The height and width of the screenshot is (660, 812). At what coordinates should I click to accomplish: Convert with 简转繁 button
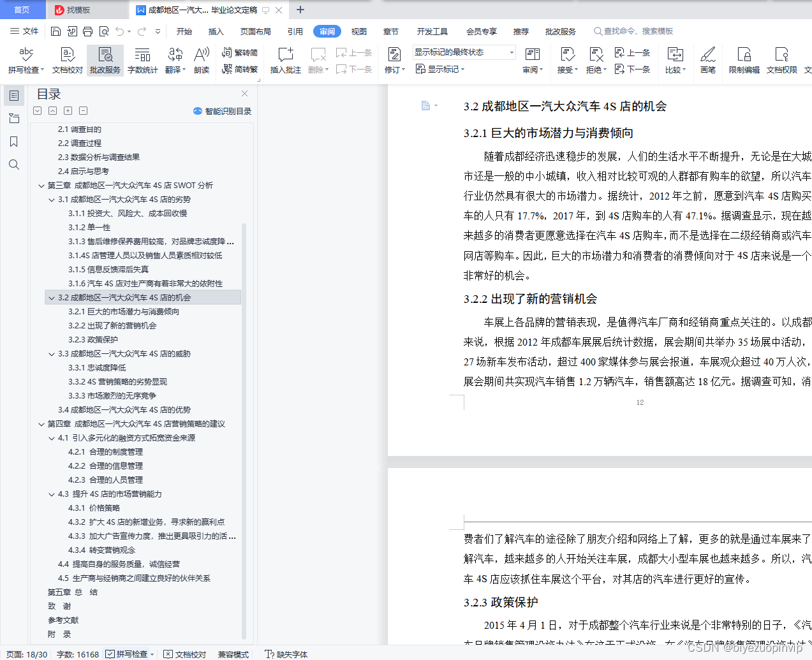240,69
